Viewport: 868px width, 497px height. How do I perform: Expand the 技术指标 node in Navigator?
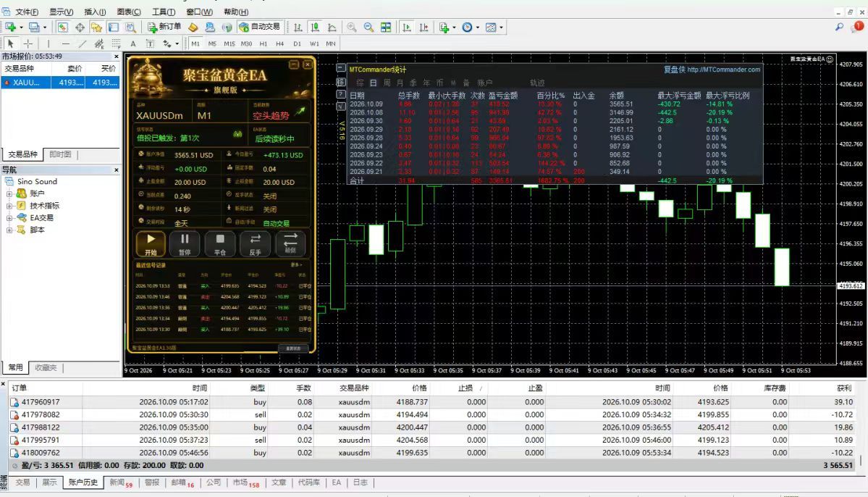click(x=9, y=206)
